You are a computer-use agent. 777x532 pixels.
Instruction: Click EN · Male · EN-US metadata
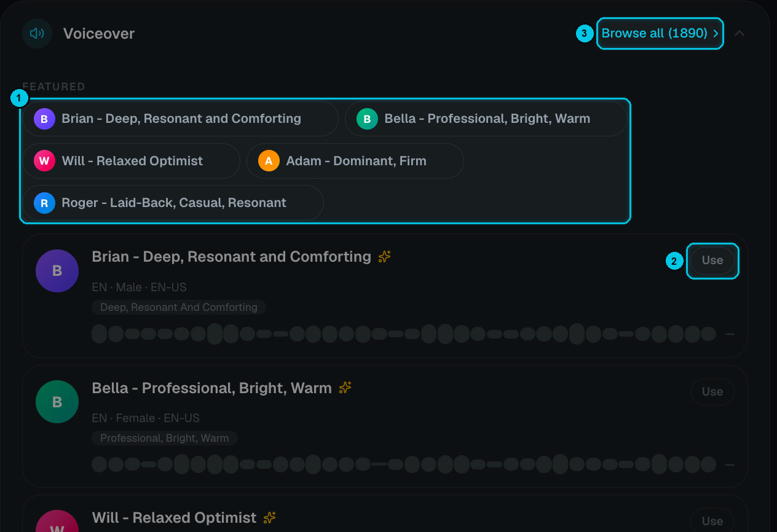(x=139, y=287)
